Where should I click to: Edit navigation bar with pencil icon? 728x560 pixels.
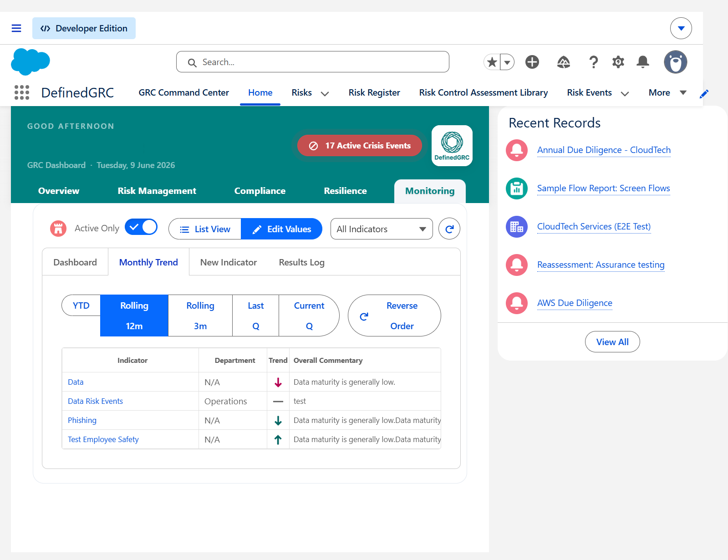704,94
